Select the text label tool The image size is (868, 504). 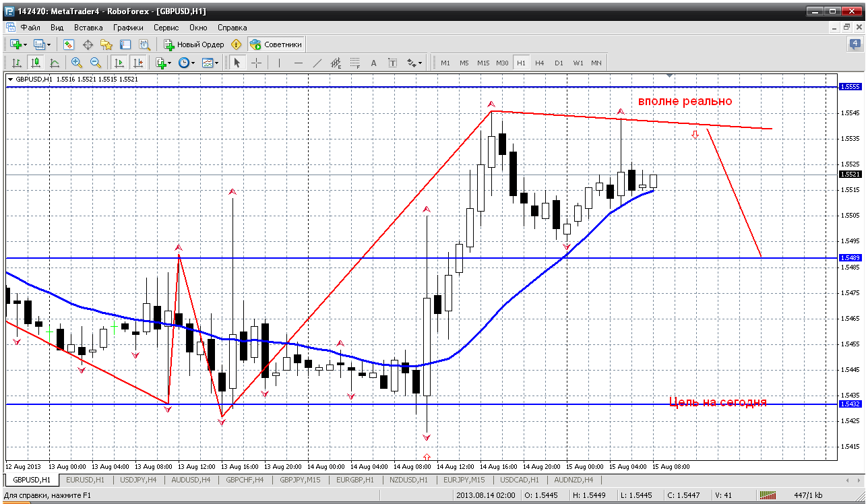393,63
